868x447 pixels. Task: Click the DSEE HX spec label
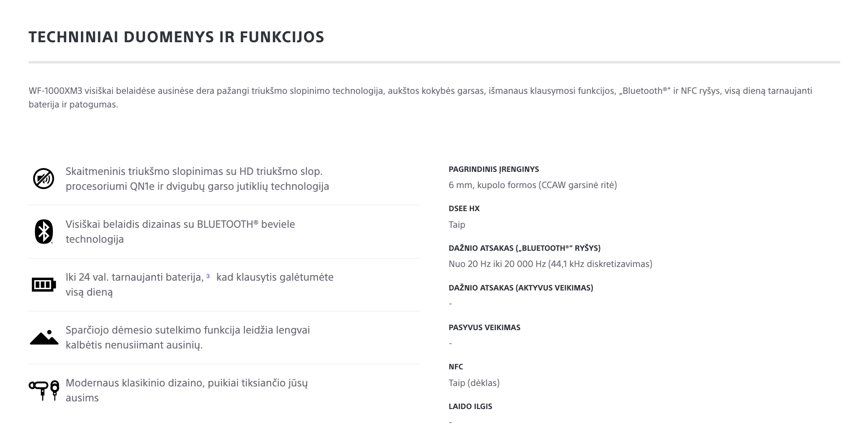[x=464, y=209]
